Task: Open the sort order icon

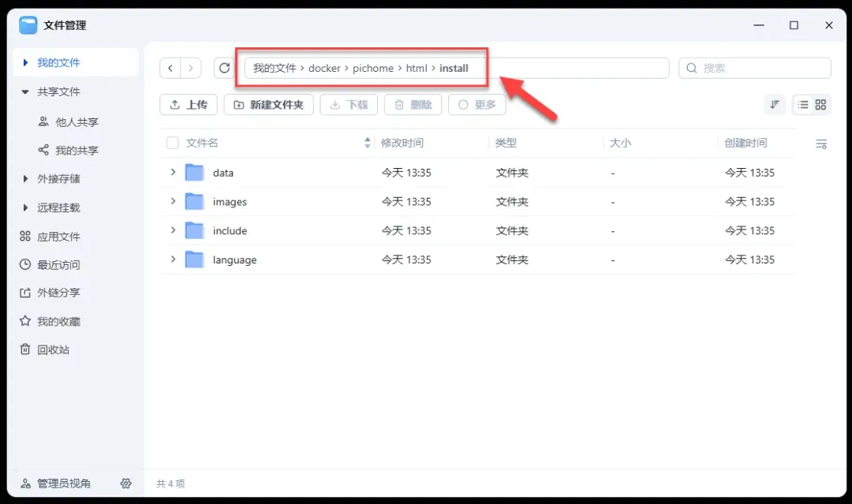Action: [775, 105]
